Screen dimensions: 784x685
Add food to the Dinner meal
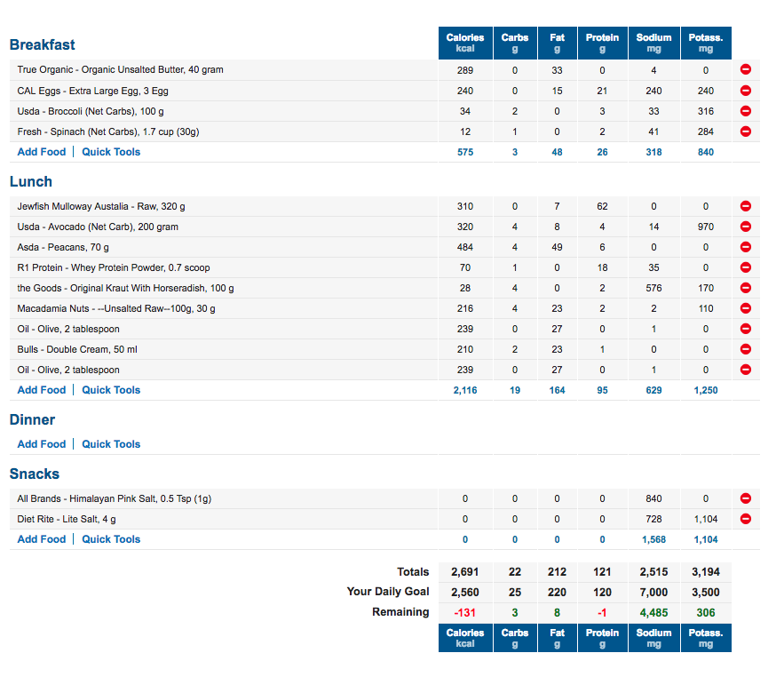point(42,444)
